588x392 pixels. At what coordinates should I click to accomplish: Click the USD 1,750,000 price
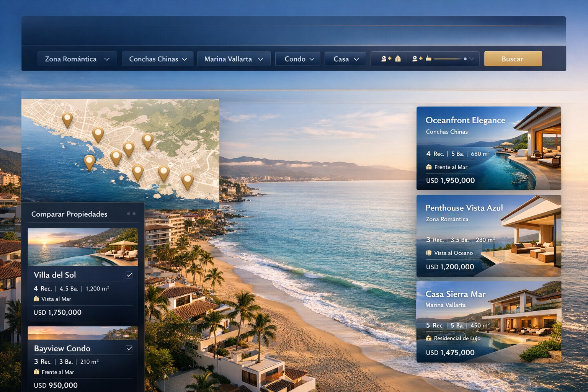click(x=57, y=312)
